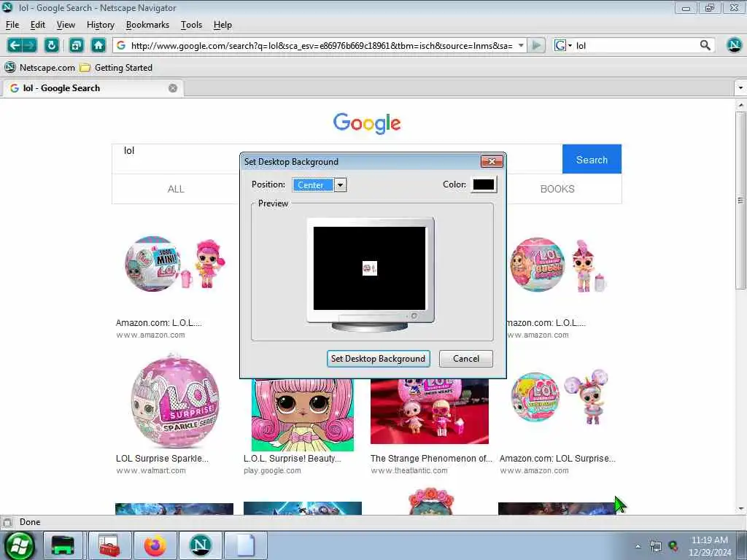This screenshot has height=560, width=747.
Task: Click the scrollbar down arrow
Action: pyautogui.click(x=740, y=508)
